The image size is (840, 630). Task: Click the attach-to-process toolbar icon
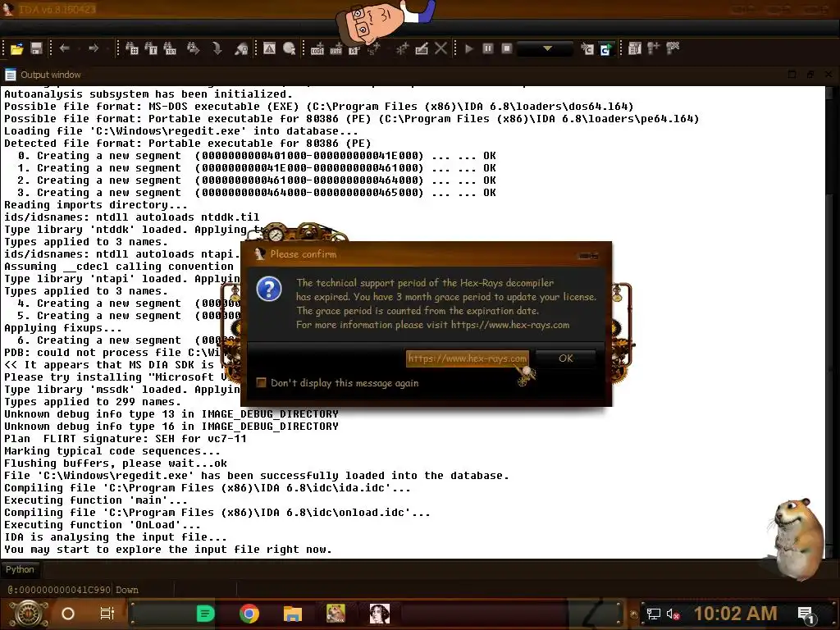pyautogui.click(x=587, y=48)
